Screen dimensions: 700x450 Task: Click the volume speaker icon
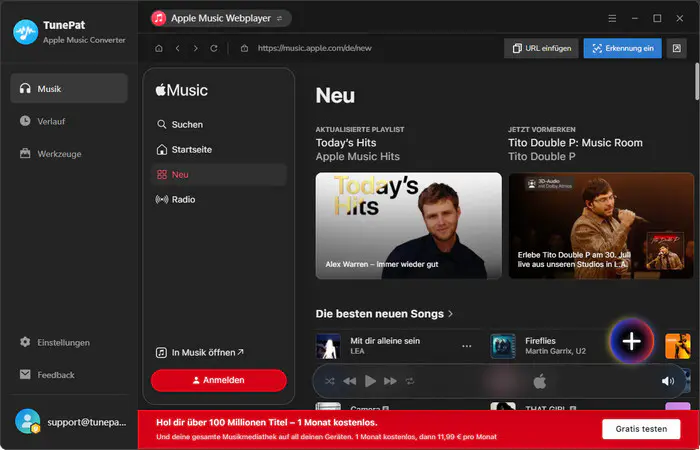pyautogui.click(x=668, y=381)
